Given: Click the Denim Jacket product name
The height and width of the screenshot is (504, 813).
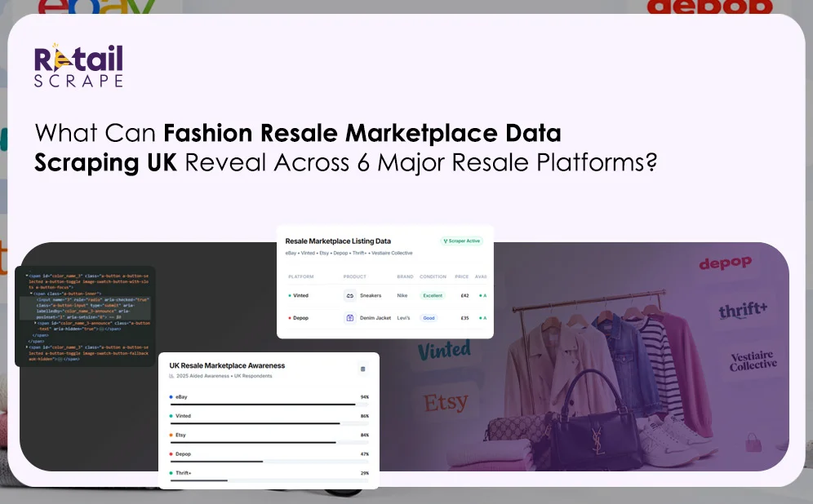Looking at the screenshot, I should tap(375, 318).
